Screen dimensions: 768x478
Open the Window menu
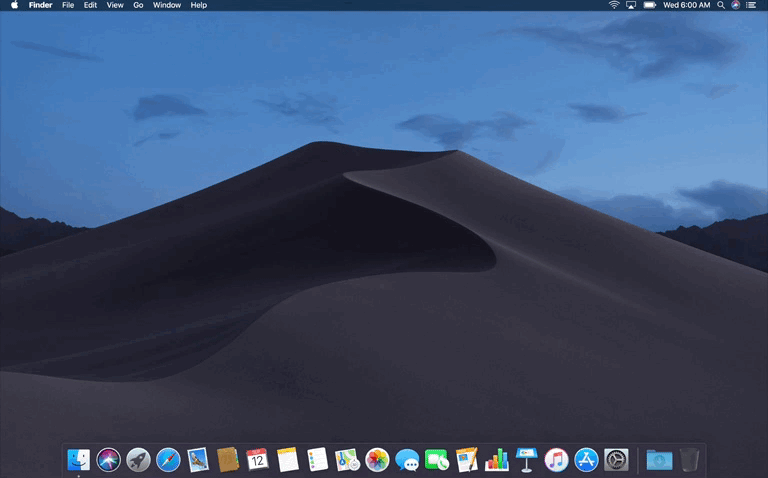click(x=167, y=5)
